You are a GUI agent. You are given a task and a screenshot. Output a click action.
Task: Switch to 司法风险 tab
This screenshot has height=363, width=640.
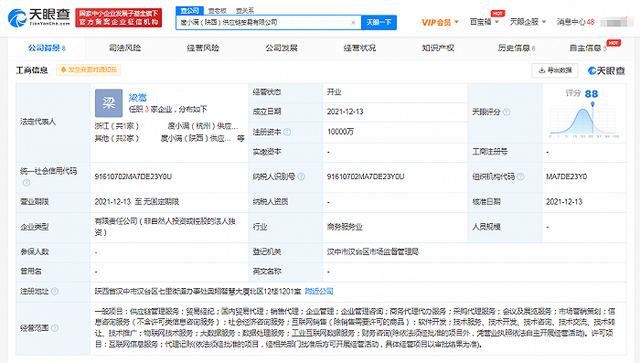(124, 48)
